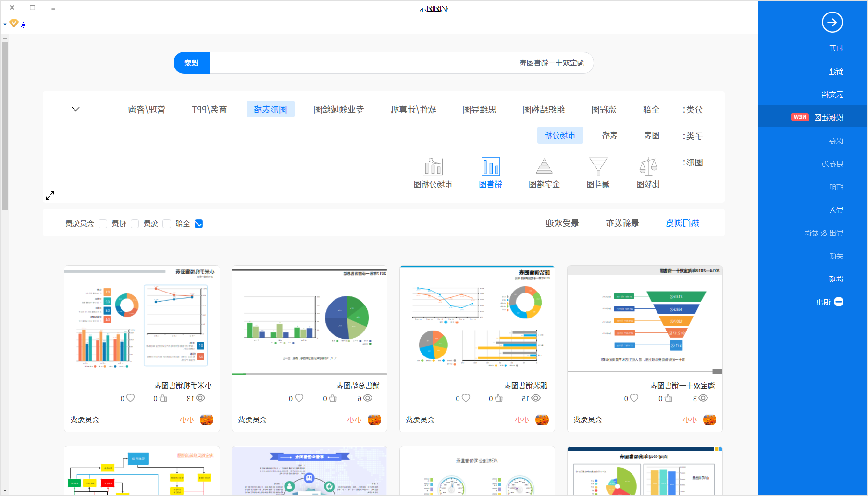Click the 退出 exit icon in sidebar
The width and height of the screenshot is (868, 496).
(x=839, y=302)
